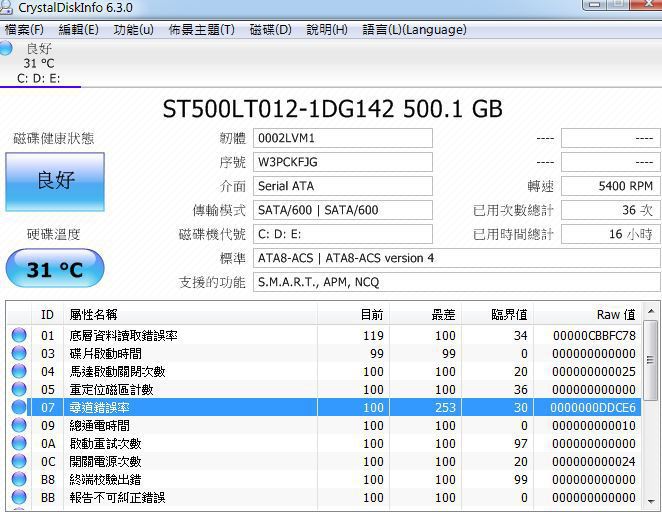Click the drive title ST500LT012-1DG142 500.1 GB
This screenshot has height=512, width=662.
point(332,109)
